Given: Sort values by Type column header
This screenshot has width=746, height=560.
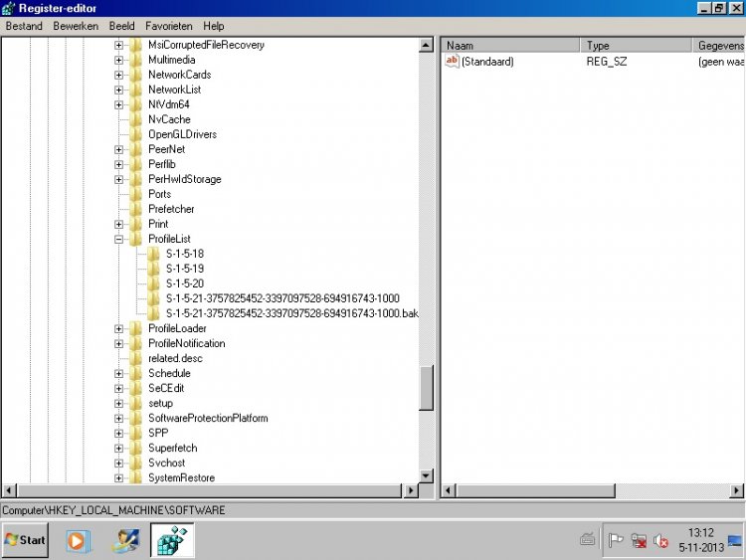Looking at the screenshot, I should pyautogui.click(x=636, y=46).
